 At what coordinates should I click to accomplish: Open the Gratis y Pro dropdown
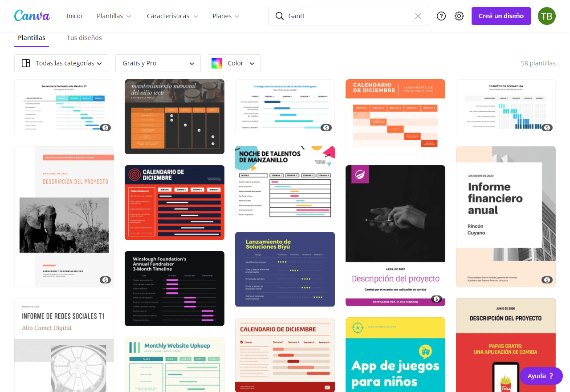pyautogui.click(x=158, y=63)
